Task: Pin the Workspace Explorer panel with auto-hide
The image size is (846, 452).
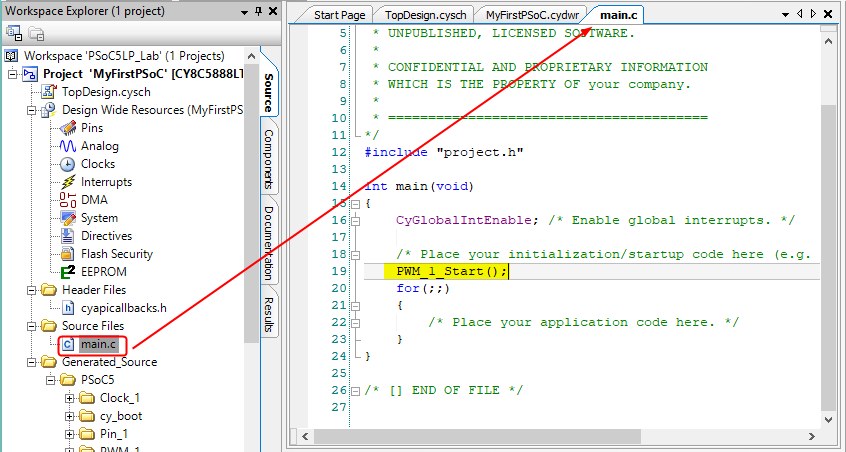Action: tap(258, 12)
